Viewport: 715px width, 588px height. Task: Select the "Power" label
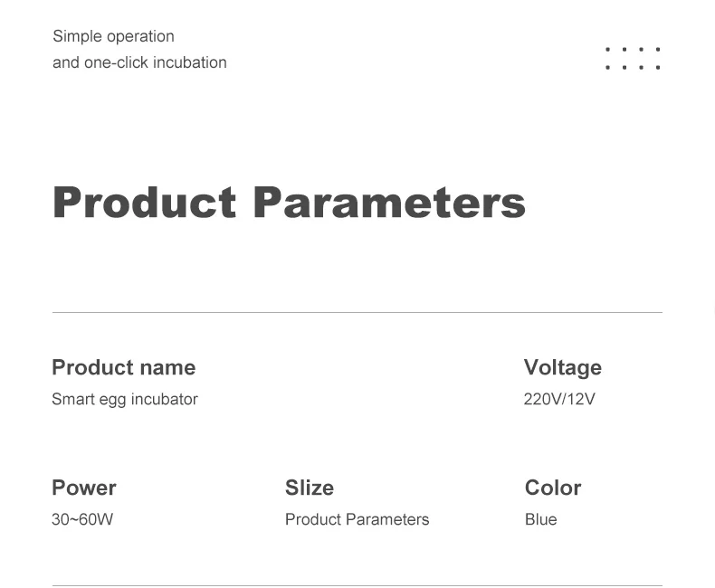[x=84, y=488]
